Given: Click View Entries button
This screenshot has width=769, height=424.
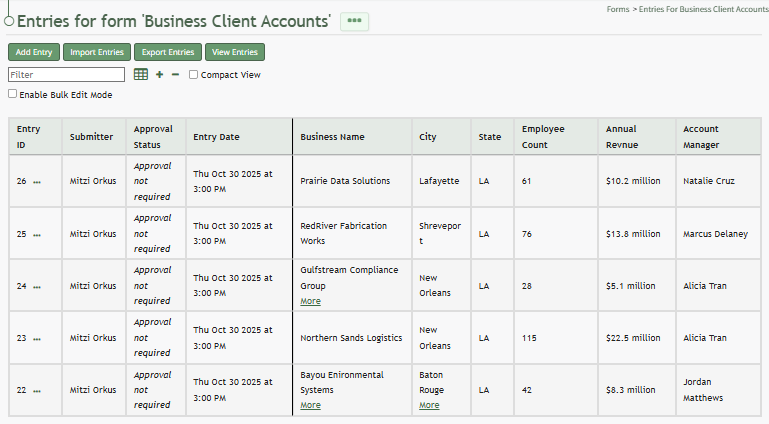Looking at the screenshot, I should point(234,52).
